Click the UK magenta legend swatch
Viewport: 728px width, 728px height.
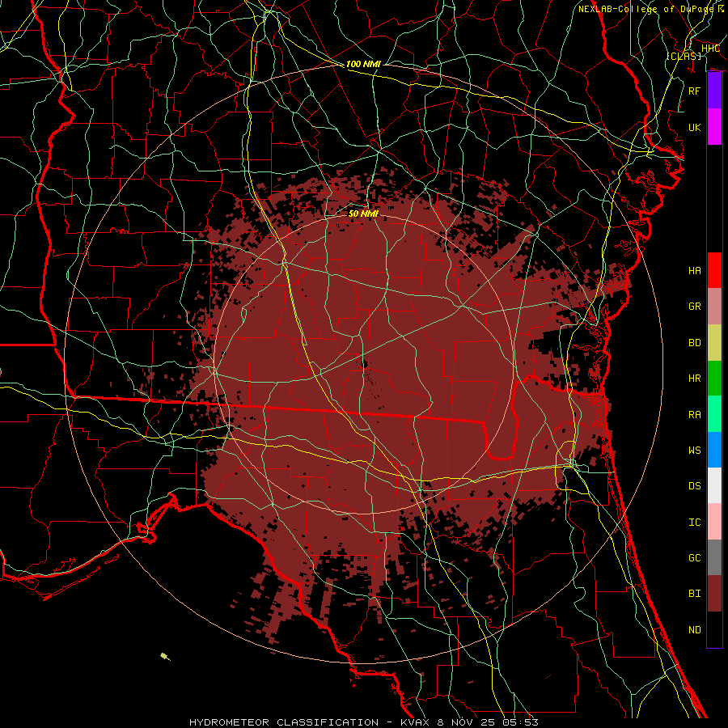pyautogui.click(x=714, y=127)
